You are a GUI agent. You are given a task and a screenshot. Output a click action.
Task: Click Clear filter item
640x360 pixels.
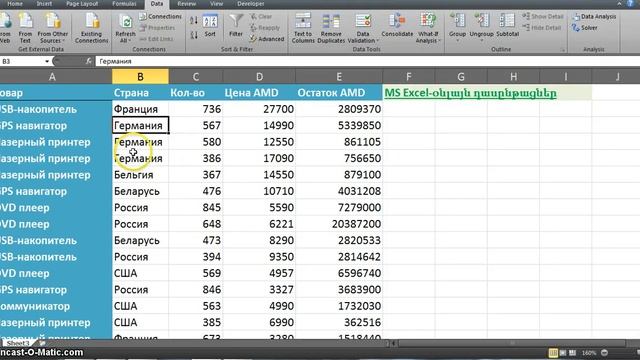261,16
